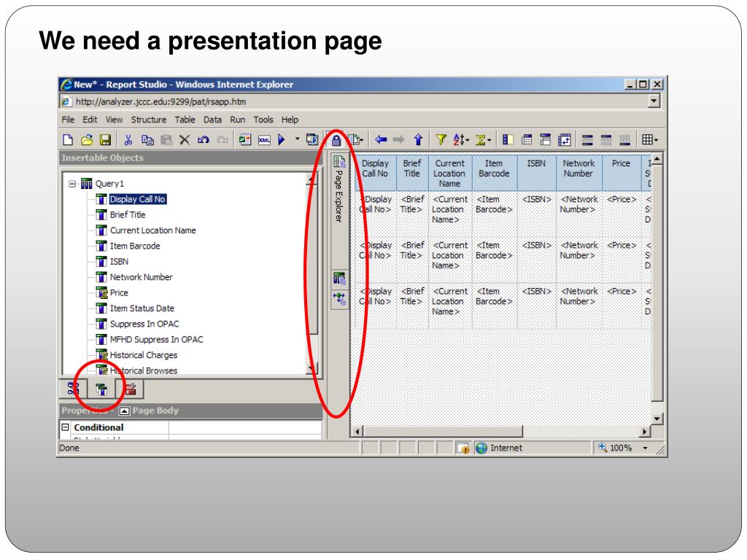Select the Item Status Date data item
This screenshot has height=560, width=747.
[142, 308]
